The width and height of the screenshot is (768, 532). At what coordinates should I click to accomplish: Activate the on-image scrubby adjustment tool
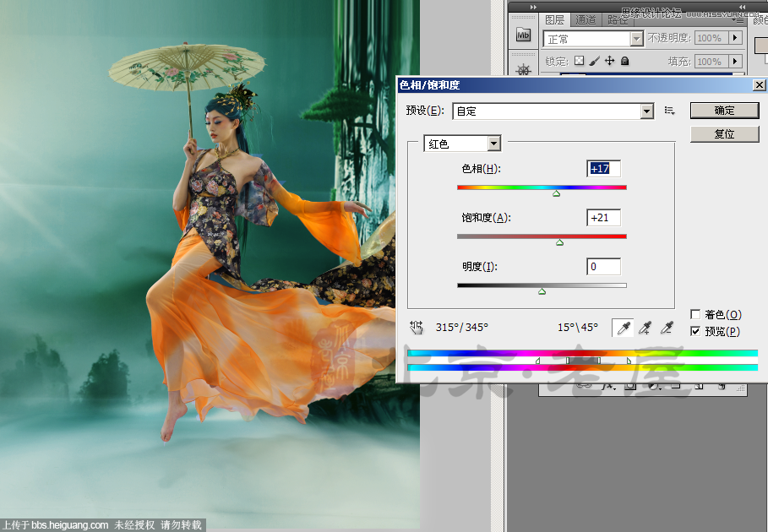[x=416, y=327]
